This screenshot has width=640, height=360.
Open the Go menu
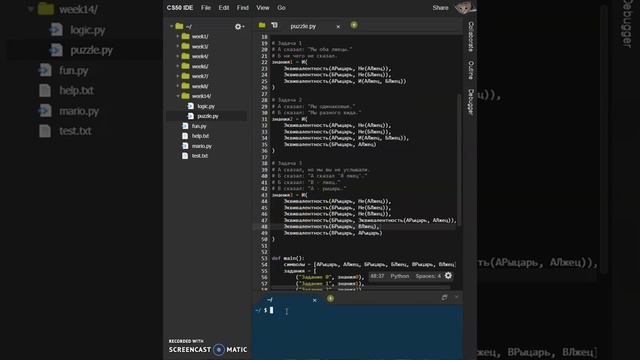coord(281,8)
